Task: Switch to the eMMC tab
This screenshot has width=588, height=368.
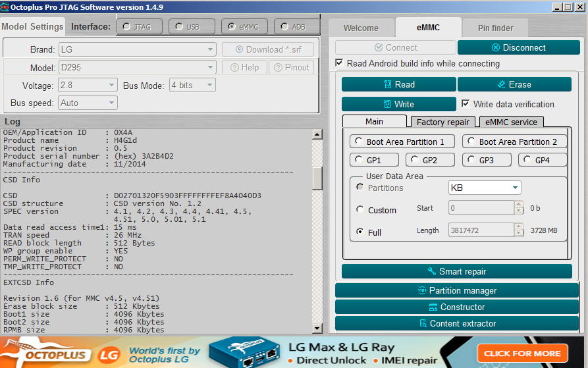Action: (428, 28)
